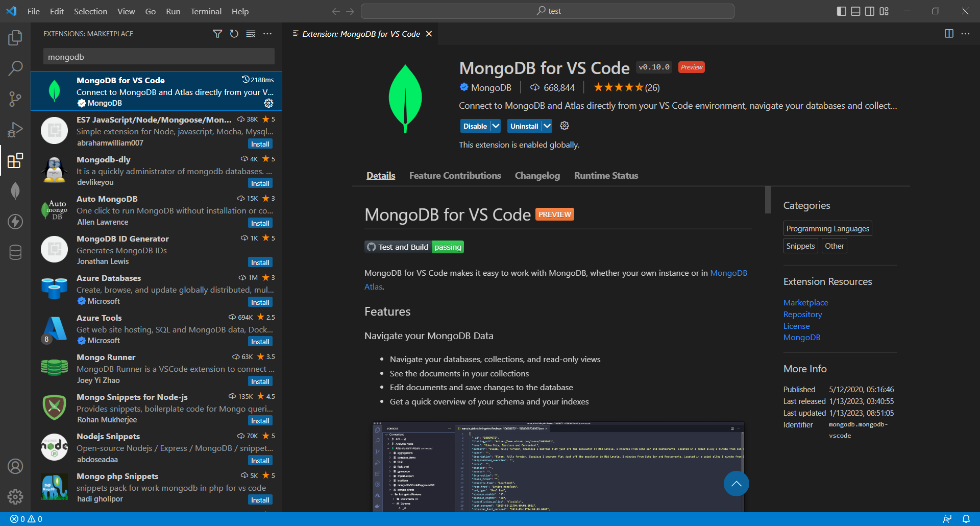Viewport: 980px width, 526px height.
Task: Select the Snippets category tag
Action: (800, 246)
